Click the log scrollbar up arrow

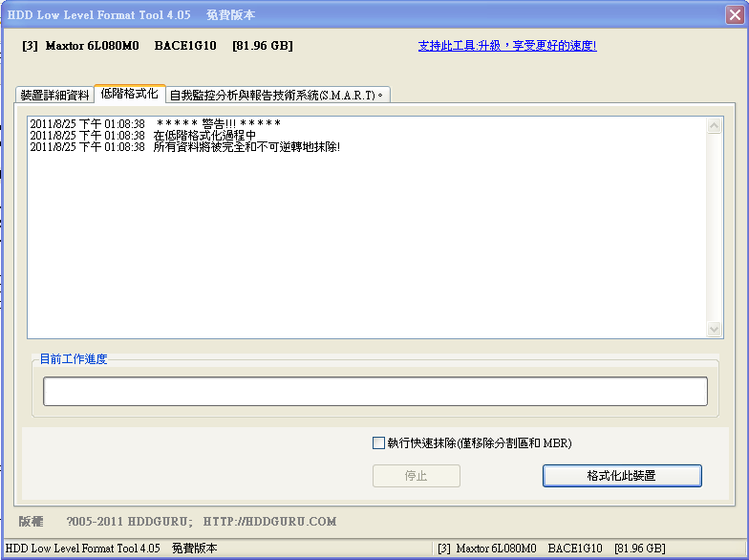[x=714, y=126]
